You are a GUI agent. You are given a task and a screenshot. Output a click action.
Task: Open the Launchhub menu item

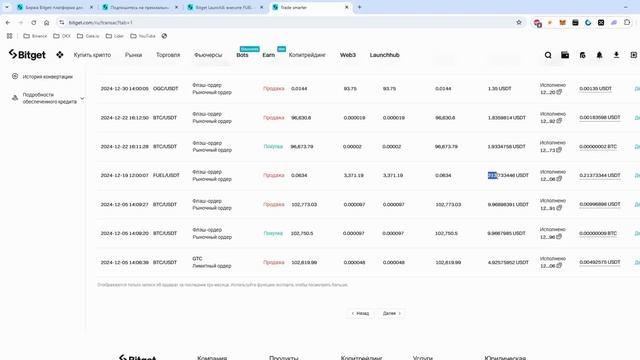click(384, 55)
